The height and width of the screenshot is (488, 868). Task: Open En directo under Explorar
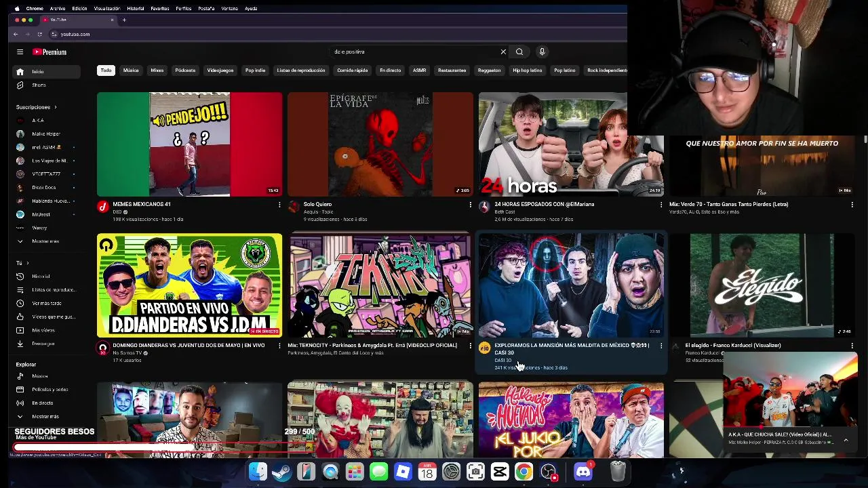point(47,403)
